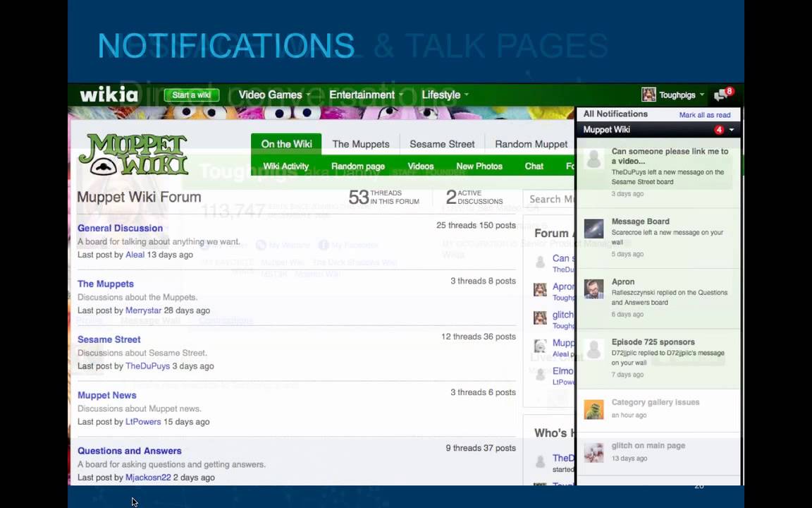Select The Muppets tab
Viewport: 812px width, 508px height.
point(361,144)
